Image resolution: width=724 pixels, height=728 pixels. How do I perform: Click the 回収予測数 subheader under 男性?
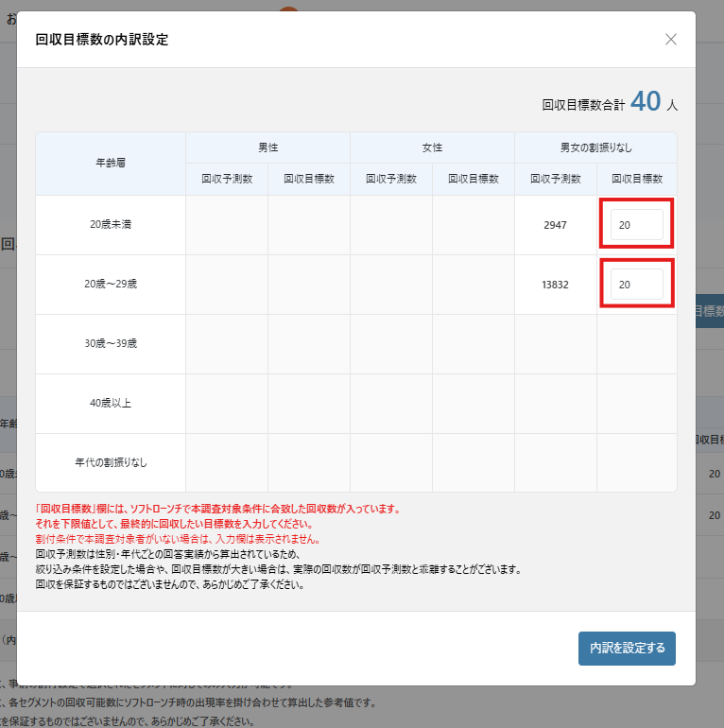(227, 179)
